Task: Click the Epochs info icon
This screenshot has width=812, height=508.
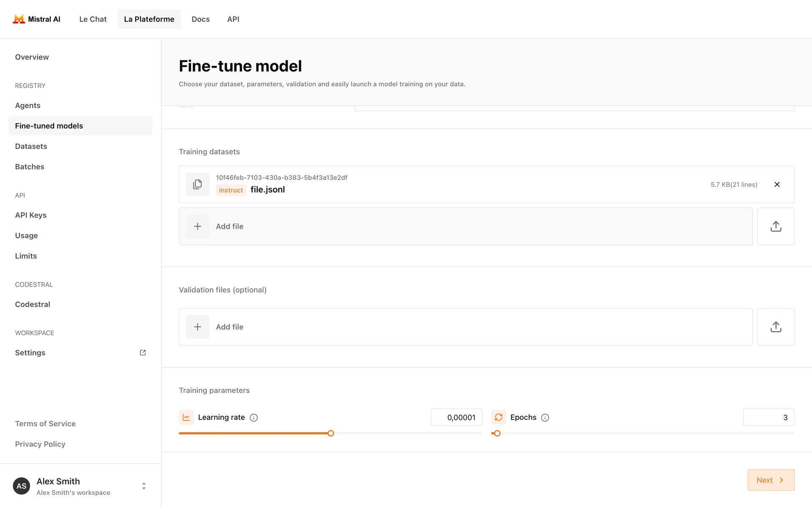Action: tap(545, 417)
